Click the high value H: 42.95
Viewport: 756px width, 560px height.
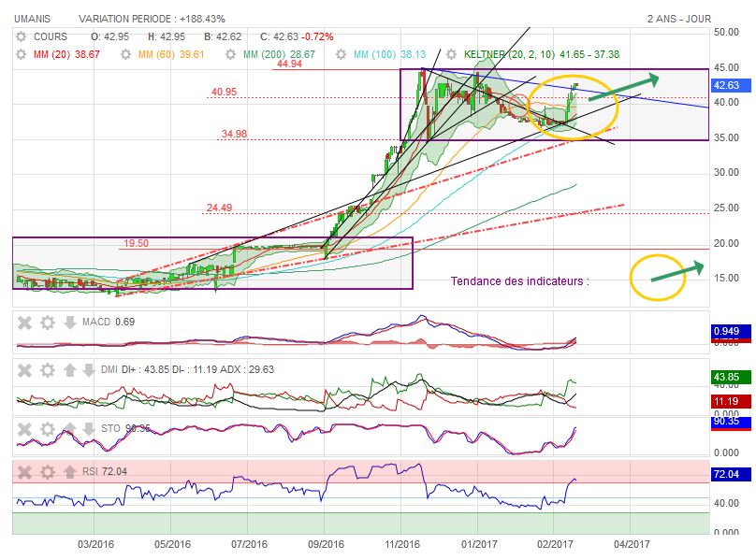point(167,36)
